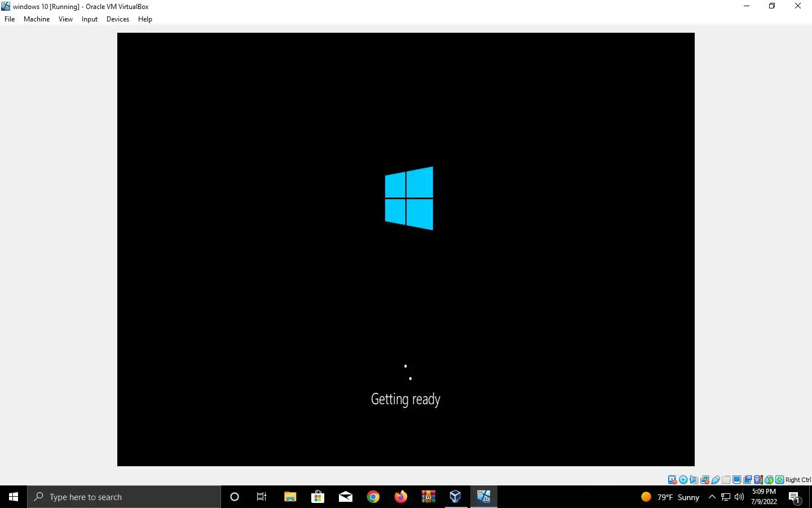812x508 pixels.
Task: Open the clock showing 5:09 PM
Action: coord(764,497)
